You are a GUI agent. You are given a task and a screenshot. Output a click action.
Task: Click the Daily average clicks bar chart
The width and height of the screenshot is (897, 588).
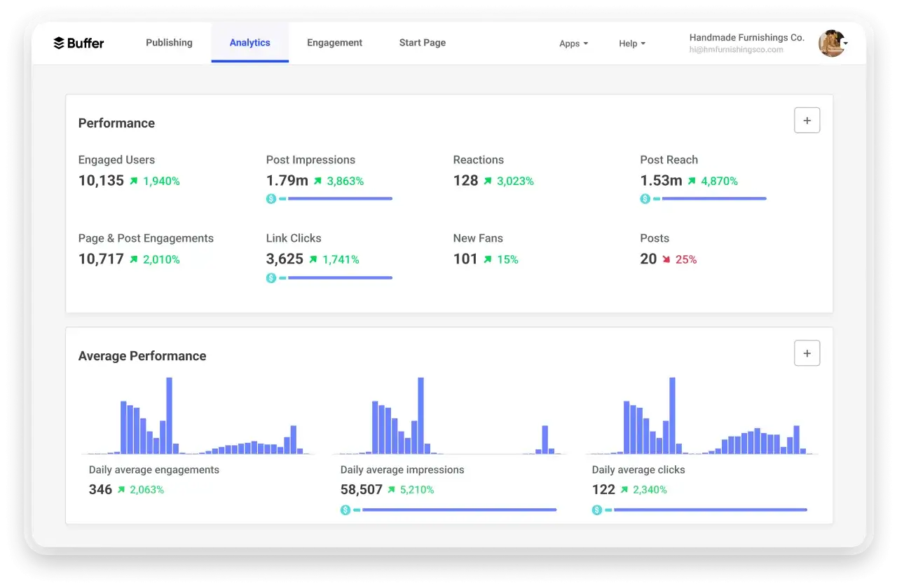pyautogui.click(x=701, y=416)
